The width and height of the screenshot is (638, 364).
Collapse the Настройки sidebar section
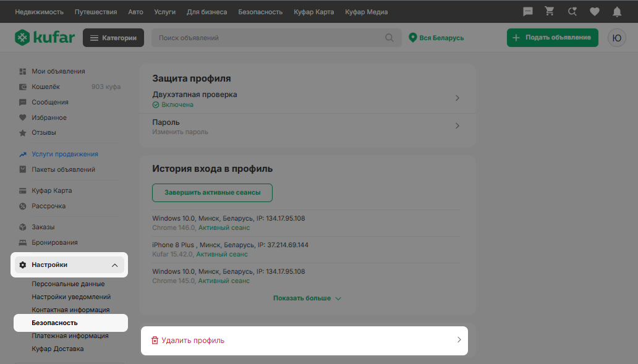(114, 265)
